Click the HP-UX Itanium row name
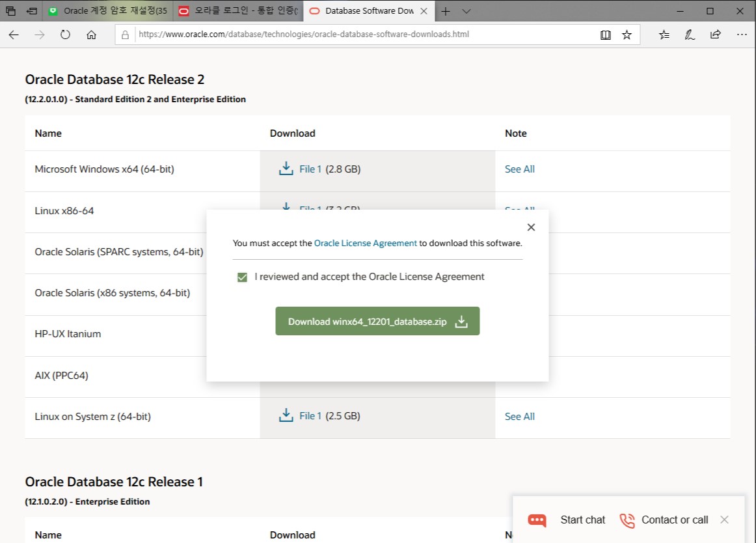 click(x=68, y=334)
